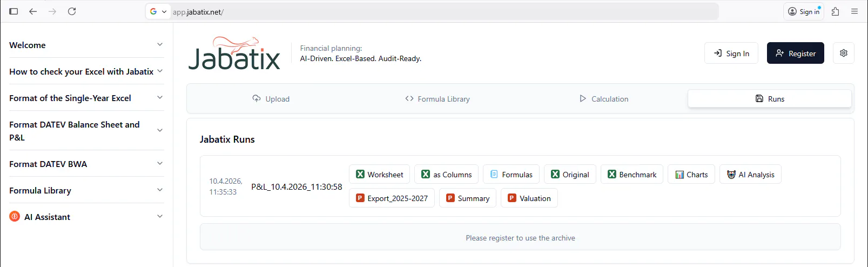Open the AI Analysis output
This screenshot has height=267, width=868.
750,174
